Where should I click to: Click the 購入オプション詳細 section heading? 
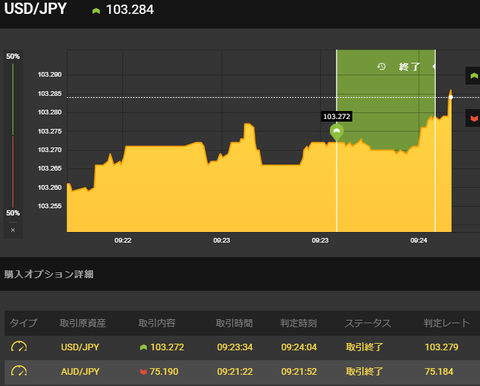(x=49, y=274)
